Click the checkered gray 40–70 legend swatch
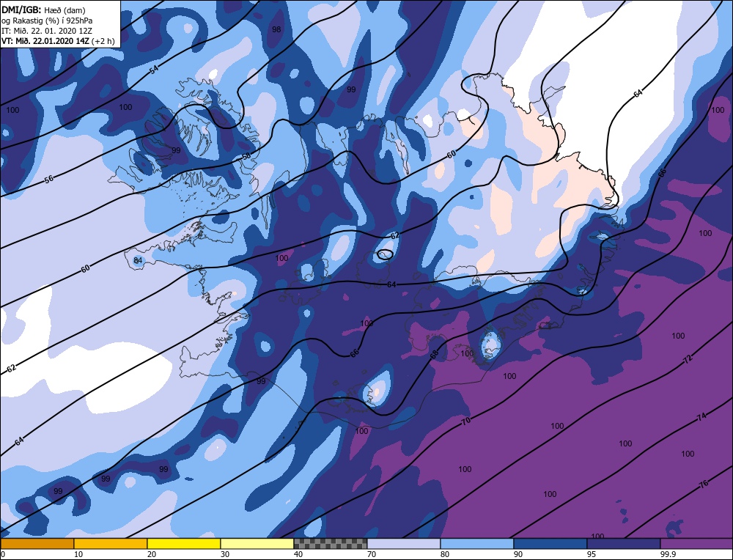The image size is (733, 560). pyautogui.click(x=331, y=544)
